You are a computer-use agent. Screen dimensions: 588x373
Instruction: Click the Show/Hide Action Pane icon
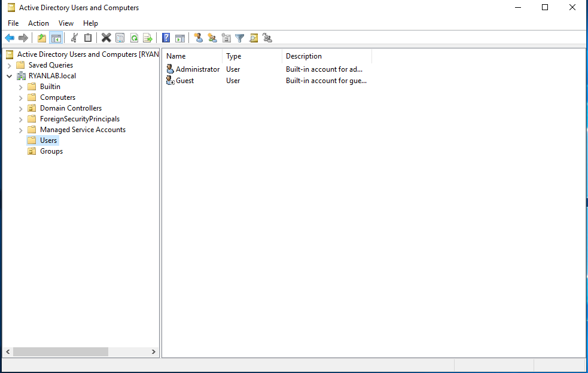point(180,38)
